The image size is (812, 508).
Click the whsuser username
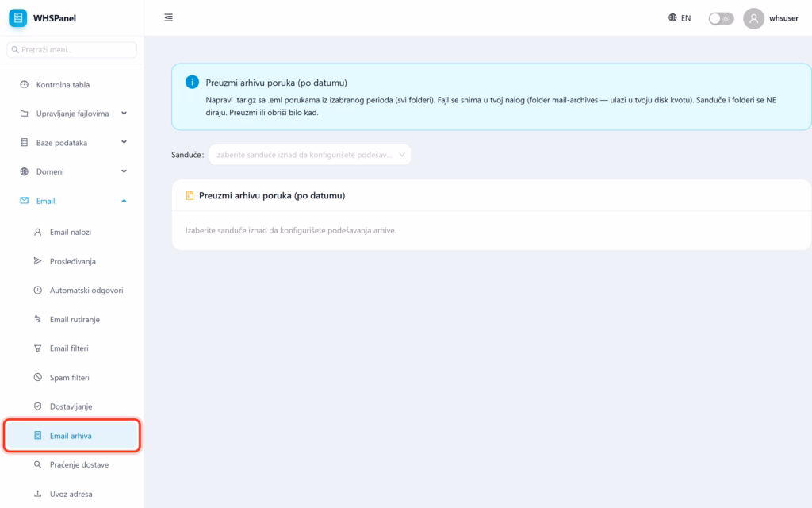pos(783,18)
